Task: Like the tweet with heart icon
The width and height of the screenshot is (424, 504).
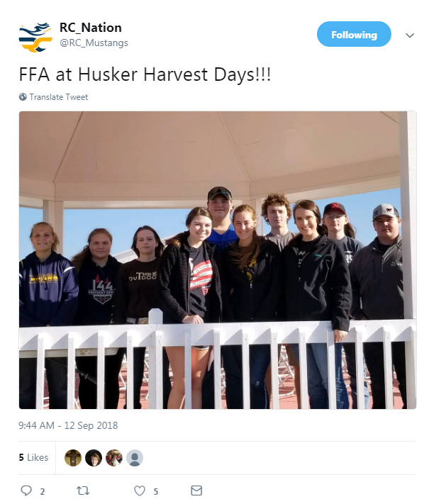Action: point(140,491)
